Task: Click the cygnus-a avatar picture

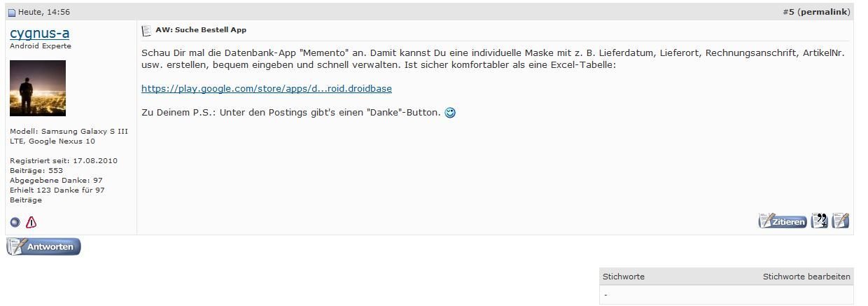Action: 38,88
